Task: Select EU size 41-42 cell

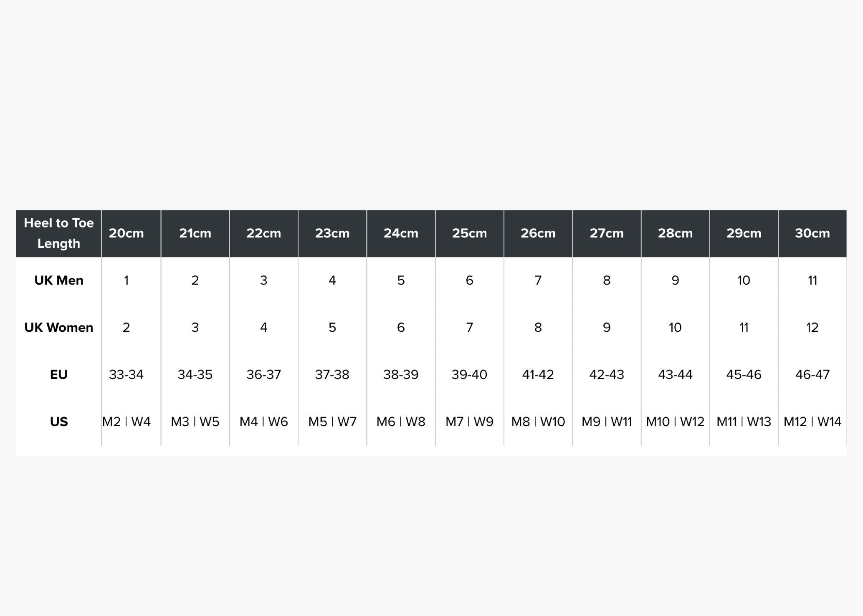Action: pos(538,375)
